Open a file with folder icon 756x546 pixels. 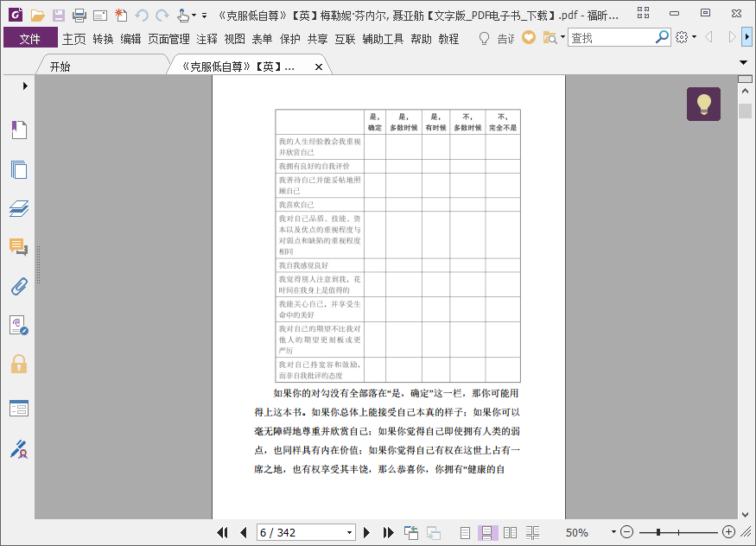(x=38, y=16)
